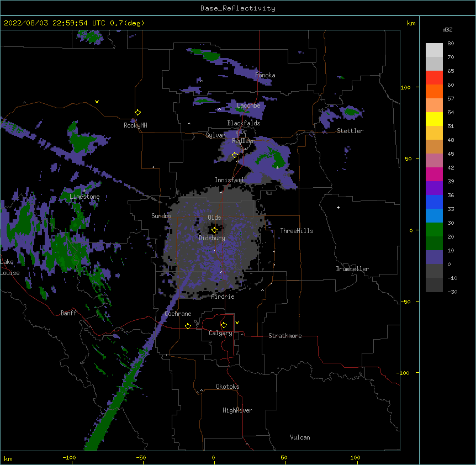This screenshot has width=476, height=465.
Task: Select the 0 tick on right axis
Action: 411,230
